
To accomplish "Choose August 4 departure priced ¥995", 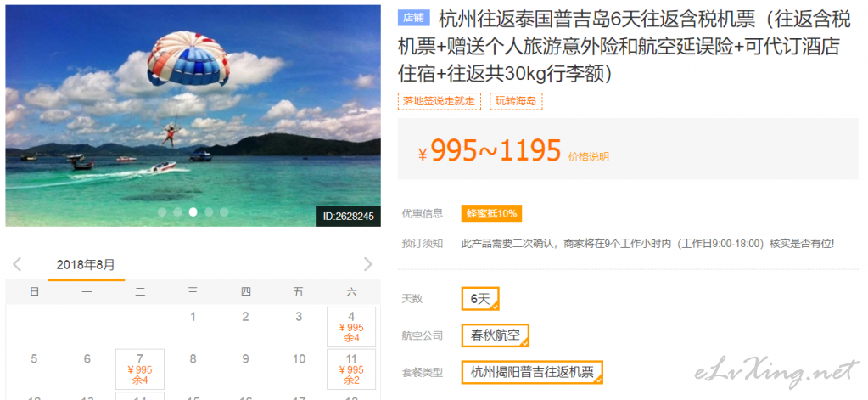I will 351,327.
